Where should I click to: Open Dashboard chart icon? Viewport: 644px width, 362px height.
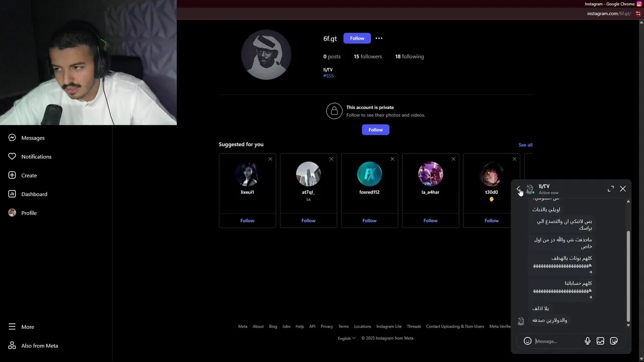coord(12,194)
